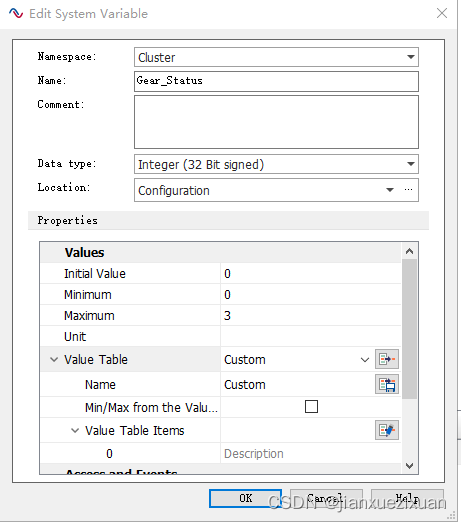The height and width of the screenshot is (522, 461).
Task: Open Help for this dialog
Action: 407,498
